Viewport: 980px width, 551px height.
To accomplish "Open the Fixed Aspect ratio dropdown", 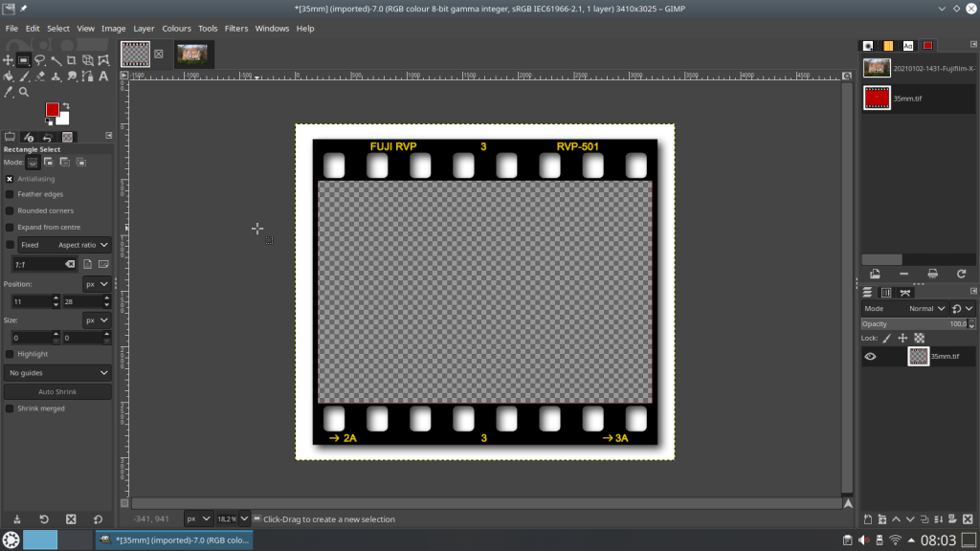I will tap(64, 245).
